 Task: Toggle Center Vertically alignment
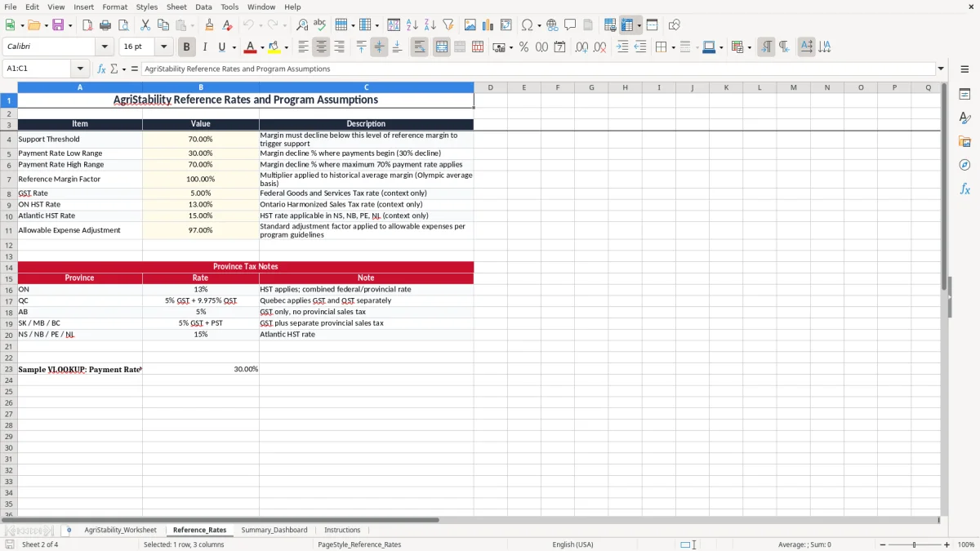[x=379, y=47]
